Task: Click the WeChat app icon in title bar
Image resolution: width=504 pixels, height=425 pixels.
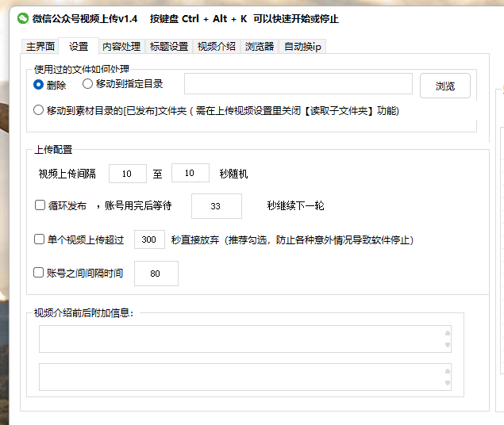Action: (x=23, y=18)
